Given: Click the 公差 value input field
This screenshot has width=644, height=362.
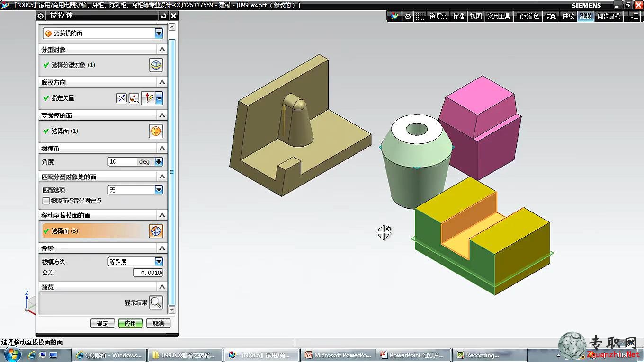Looking at the screenshot, I should tap(148, 273).
